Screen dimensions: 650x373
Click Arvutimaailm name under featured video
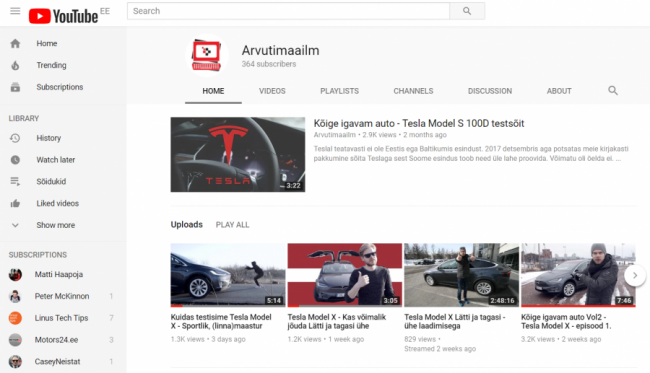[x=335, y=135]
